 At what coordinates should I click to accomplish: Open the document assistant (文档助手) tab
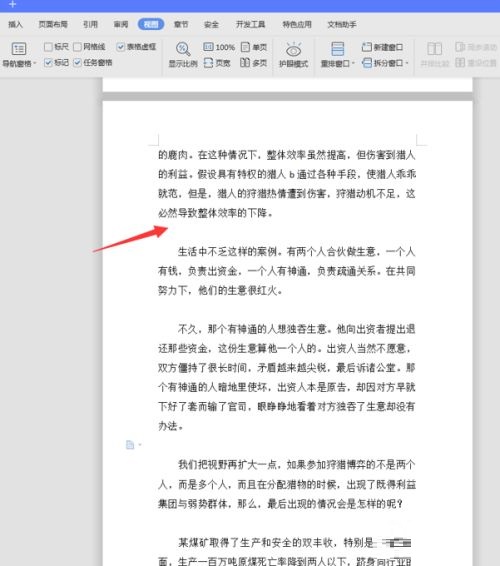tap(342, 24)
